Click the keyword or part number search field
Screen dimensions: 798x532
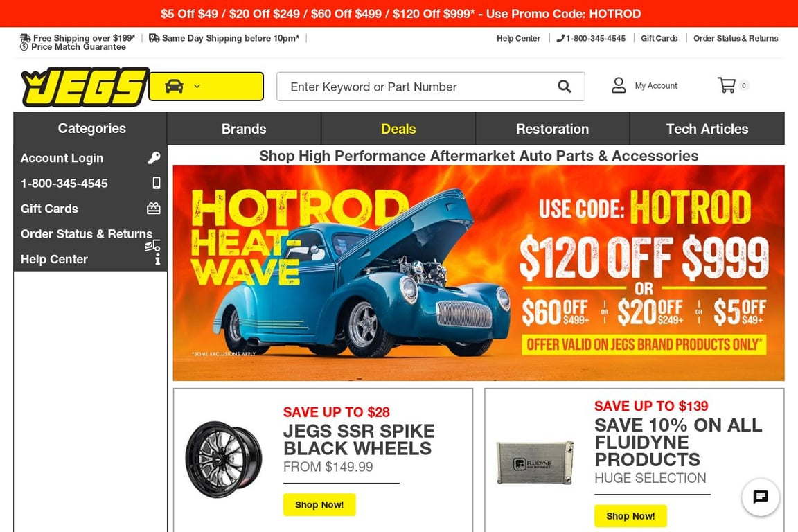(417, 87)
